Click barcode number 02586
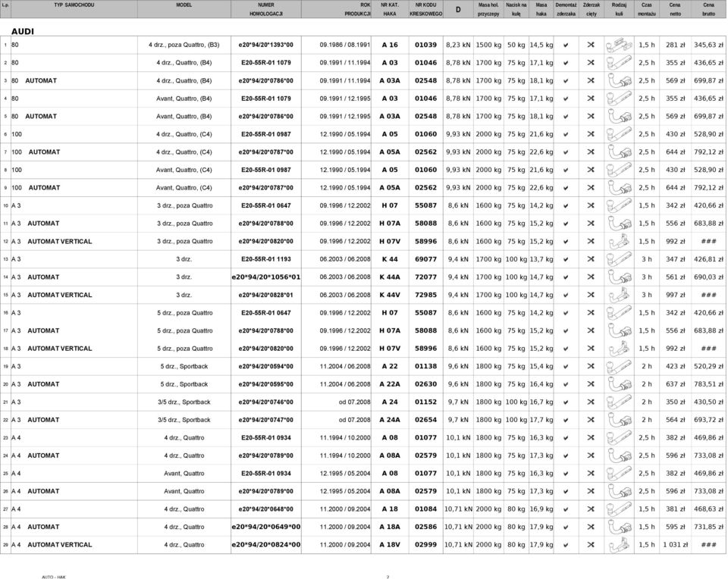This screenshot has height=579, width=728. coord(425,527)
